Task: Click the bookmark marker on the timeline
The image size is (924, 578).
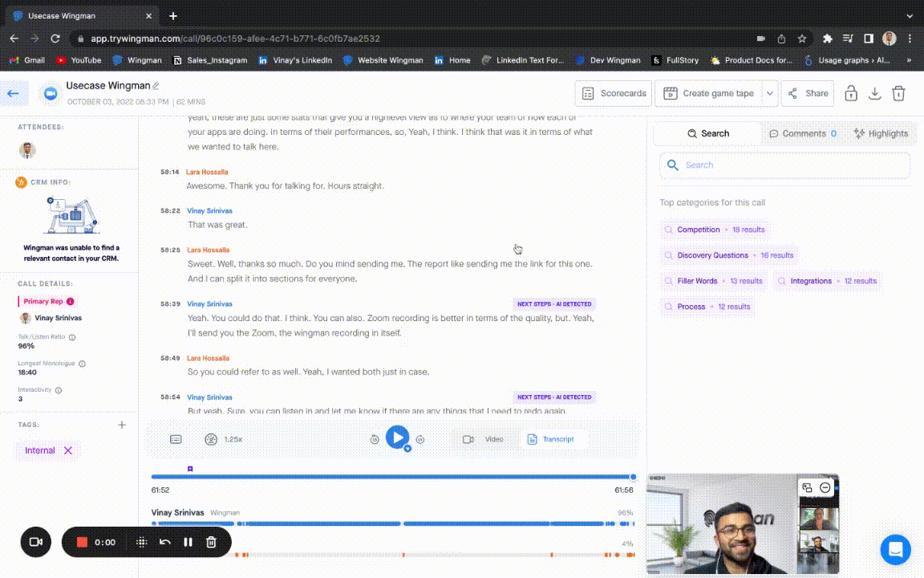Action: point(190,469)
